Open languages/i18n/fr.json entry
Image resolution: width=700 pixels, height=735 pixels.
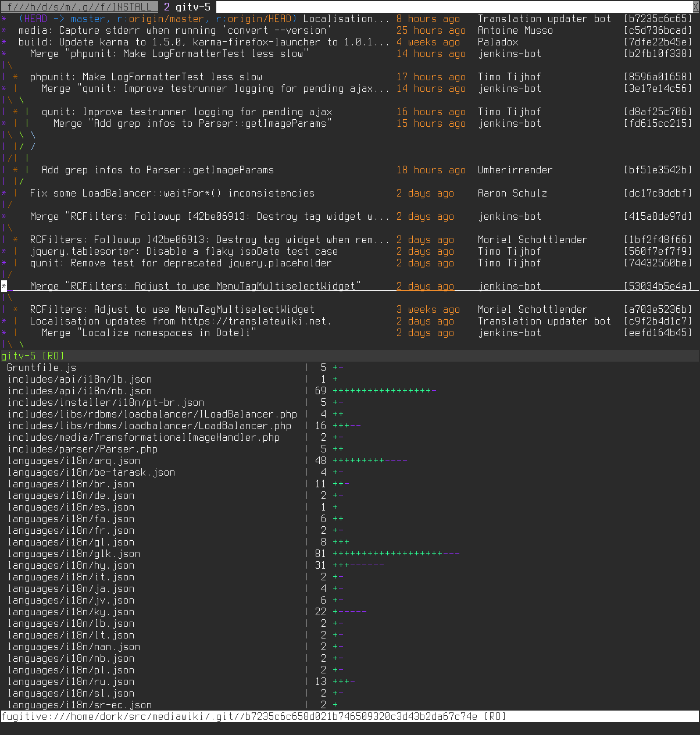tap(71, 530)
